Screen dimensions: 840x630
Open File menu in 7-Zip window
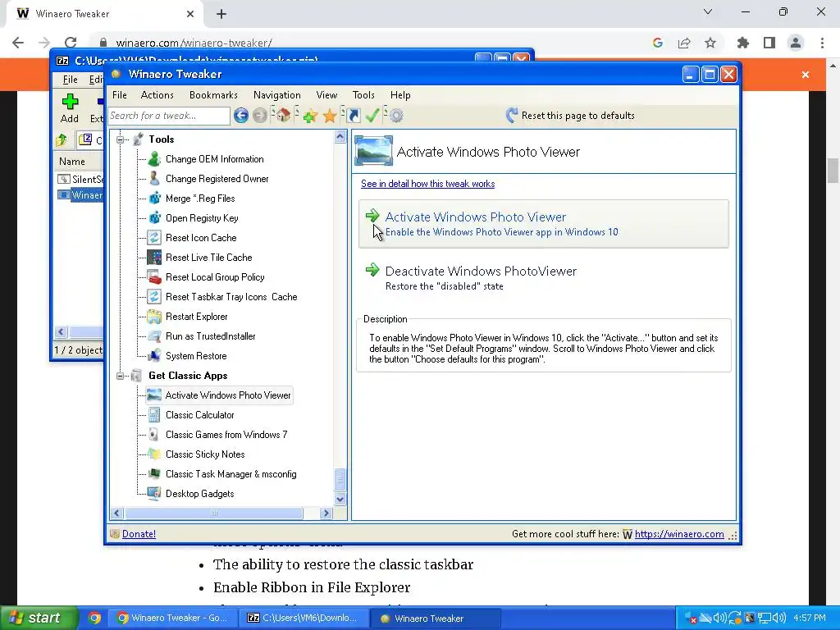pyautogui.click(x=71, y=80)
